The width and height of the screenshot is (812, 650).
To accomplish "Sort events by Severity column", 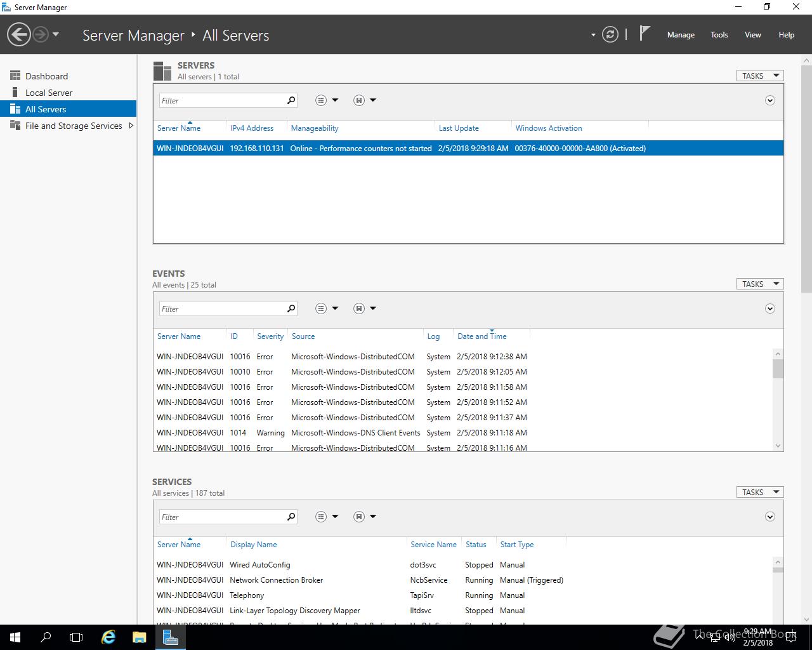I will [270, 336].
